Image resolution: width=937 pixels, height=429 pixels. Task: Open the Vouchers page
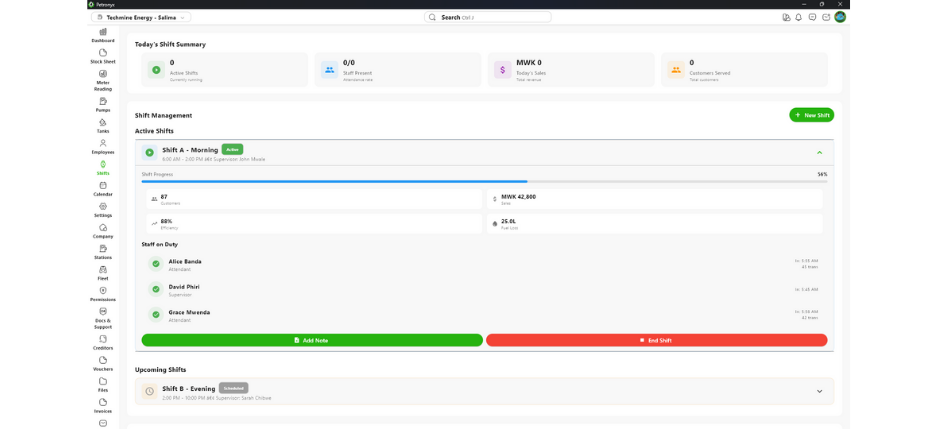(103, 363)
